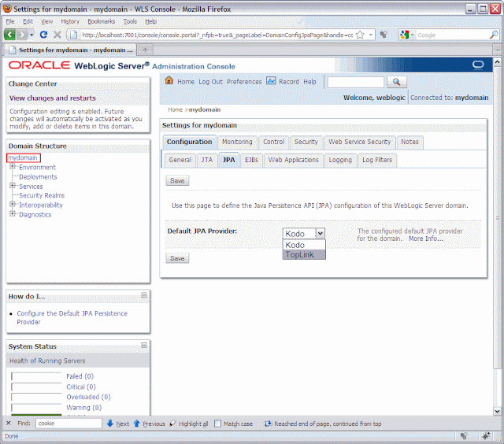Viewport: 504px width, 444px height.
Task: Select TopLink from the provider list
Action: click(x=304, y=254)
